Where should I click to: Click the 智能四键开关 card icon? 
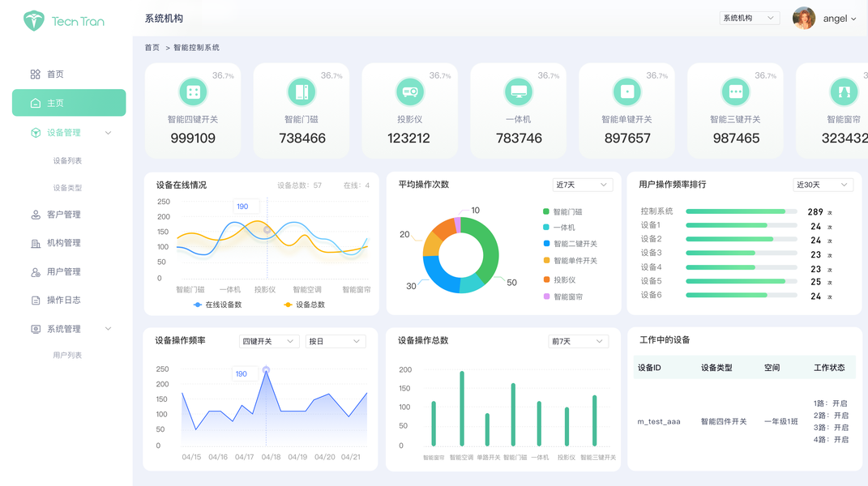[193, 92]
